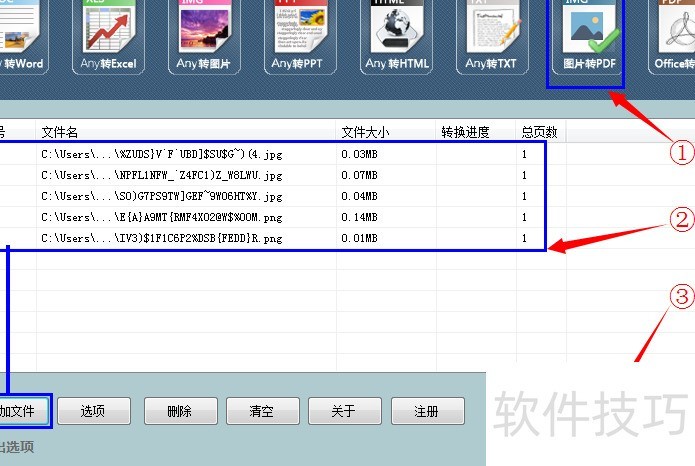Open the Any转图片 conversion mode
Image resolution: width=695 pixels, height=466 pixels.
tap(208, 37)
